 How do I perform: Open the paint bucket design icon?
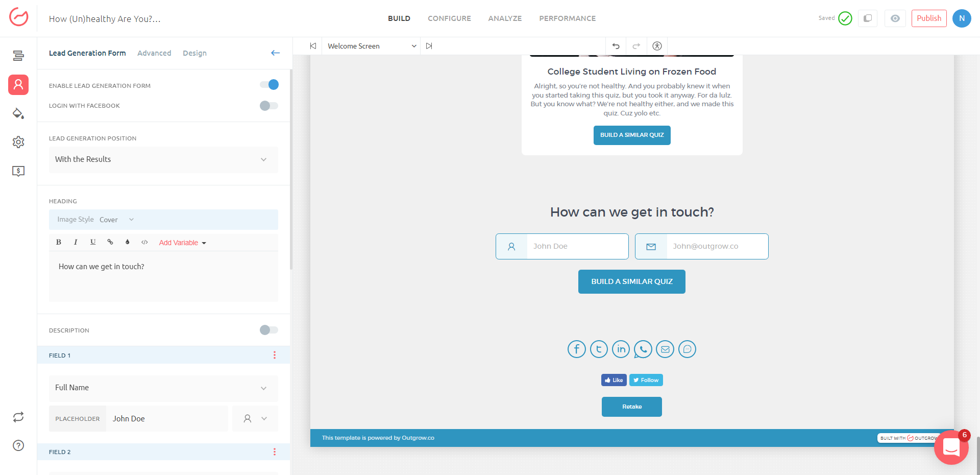(18, 113)
